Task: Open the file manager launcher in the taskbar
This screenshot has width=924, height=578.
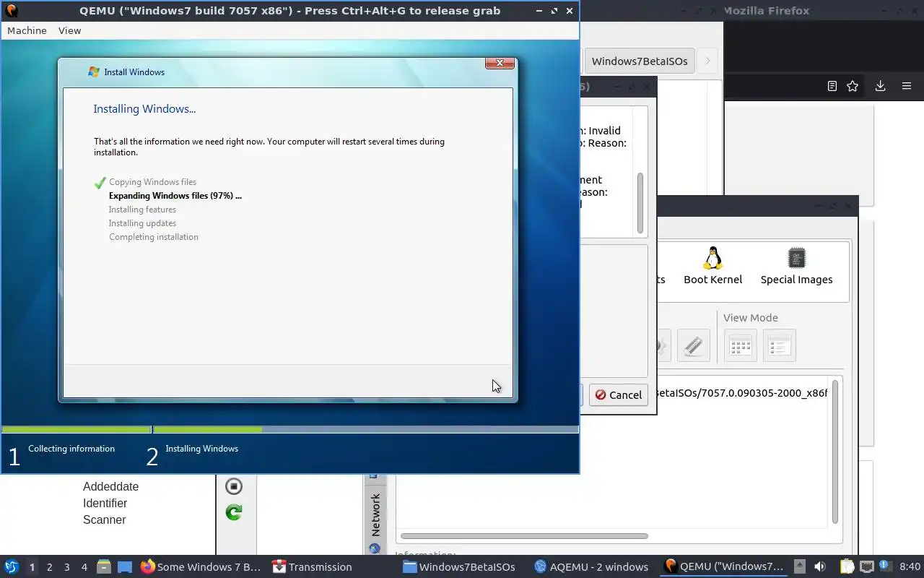Action: [x=103, y=566]
